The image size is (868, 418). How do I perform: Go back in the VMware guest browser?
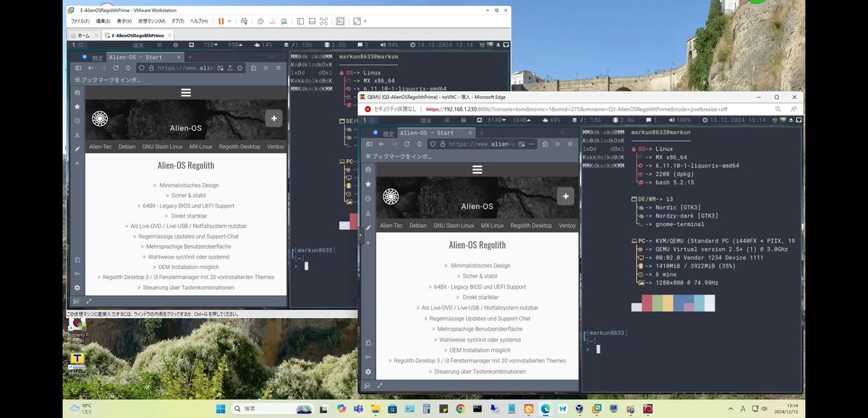[x=90, y=68]
